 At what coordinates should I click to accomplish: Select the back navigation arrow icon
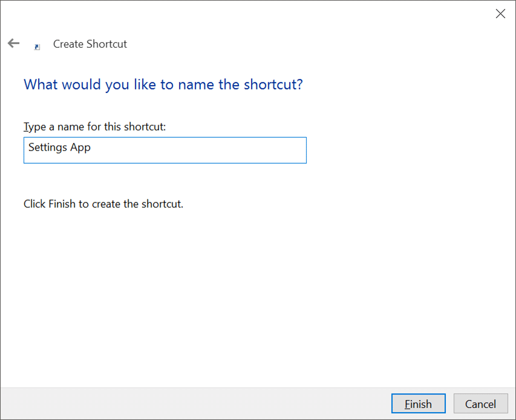(13, 43)
